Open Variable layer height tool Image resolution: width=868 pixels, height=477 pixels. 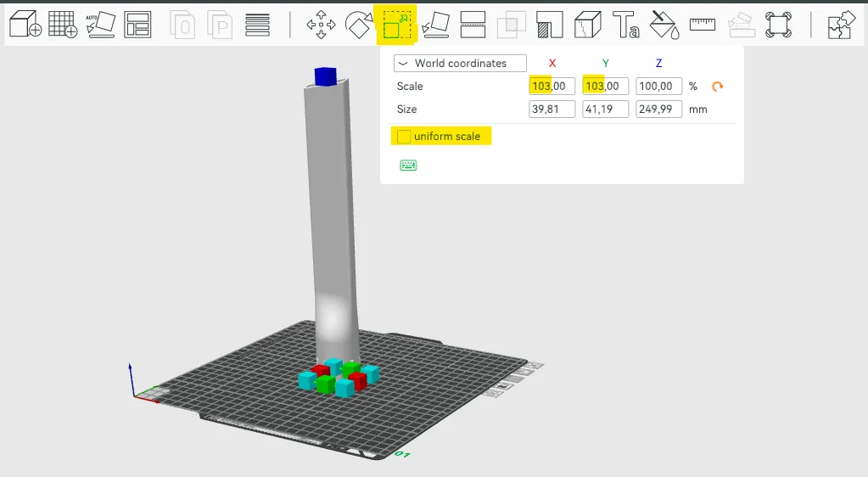(257, 25)
